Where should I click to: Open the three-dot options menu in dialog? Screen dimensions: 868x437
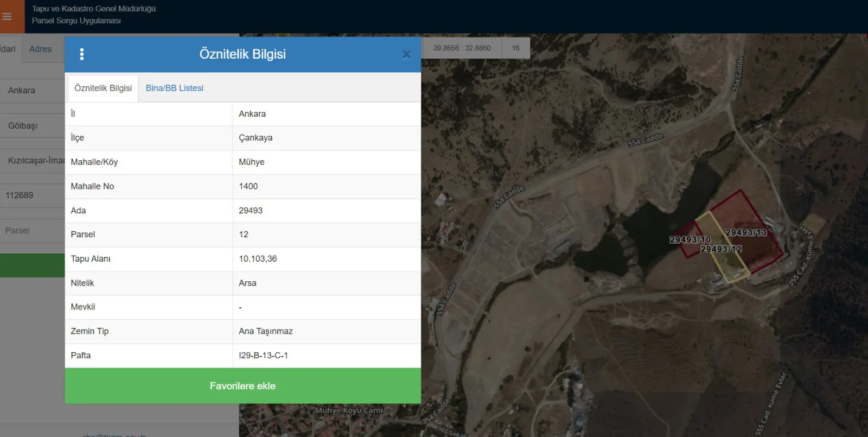pyautogui.click(x=82, y=54)
